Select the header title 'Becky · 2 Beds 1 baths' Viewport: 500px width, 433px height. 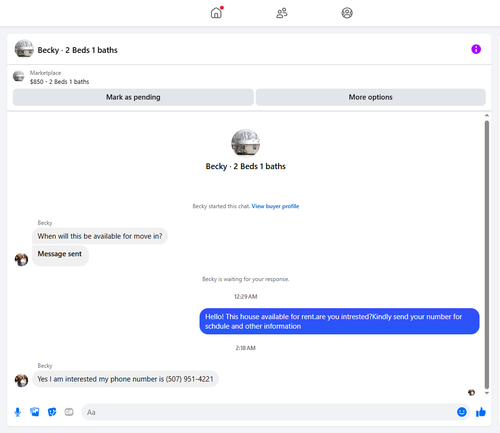77,50
